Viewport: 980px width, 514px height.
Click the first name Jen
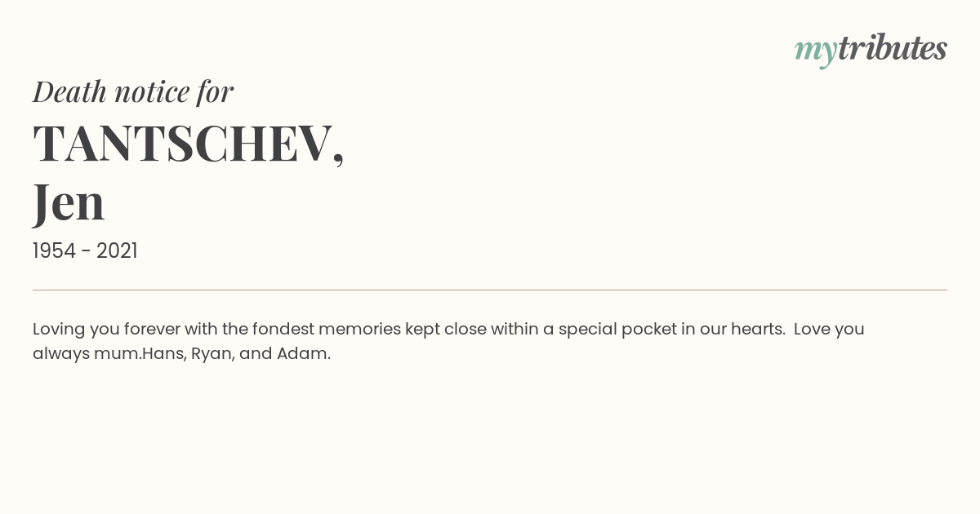[69, 202]
